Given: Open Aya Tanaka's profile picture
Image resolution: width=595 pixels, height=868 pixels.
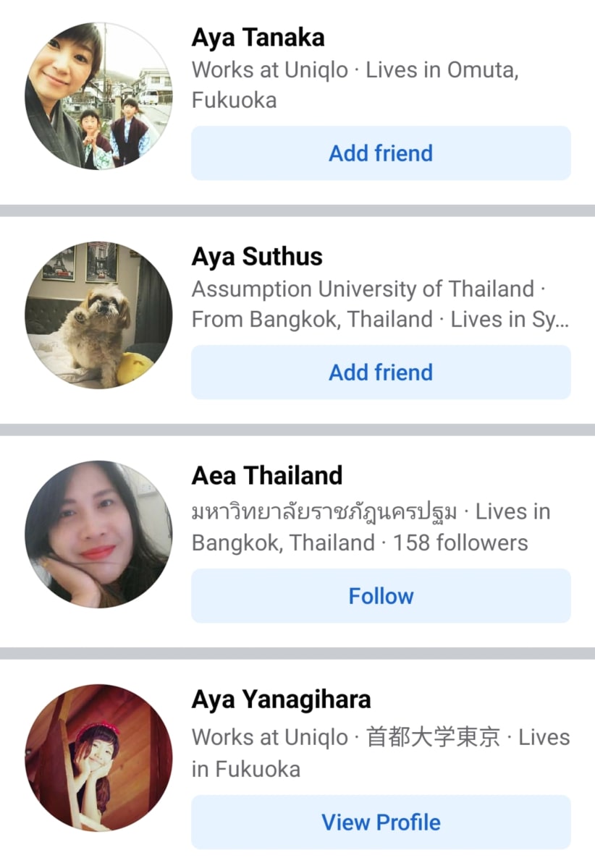Looking at the screenshot, I should 98,96.
